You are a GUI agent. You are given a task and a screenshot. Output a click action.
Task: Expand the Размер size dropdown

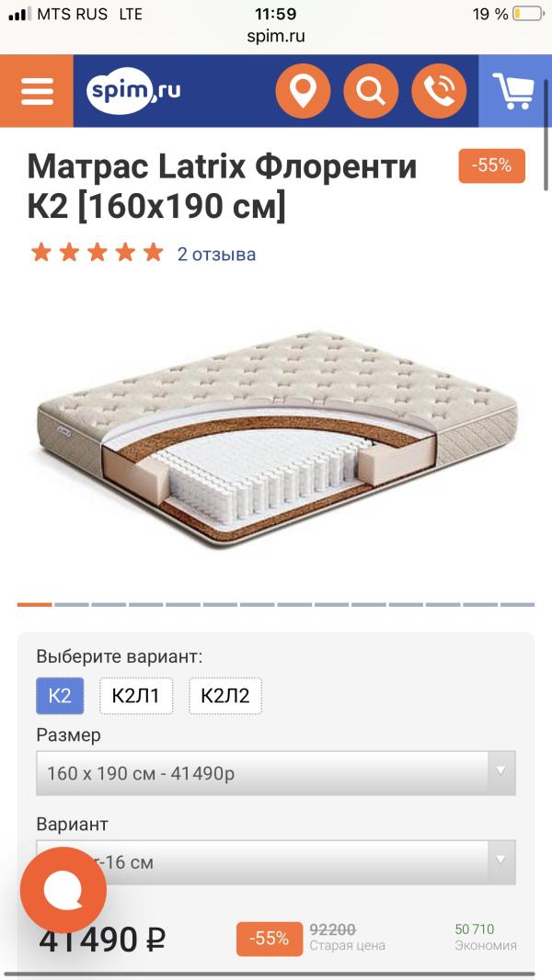pos(267,773)
